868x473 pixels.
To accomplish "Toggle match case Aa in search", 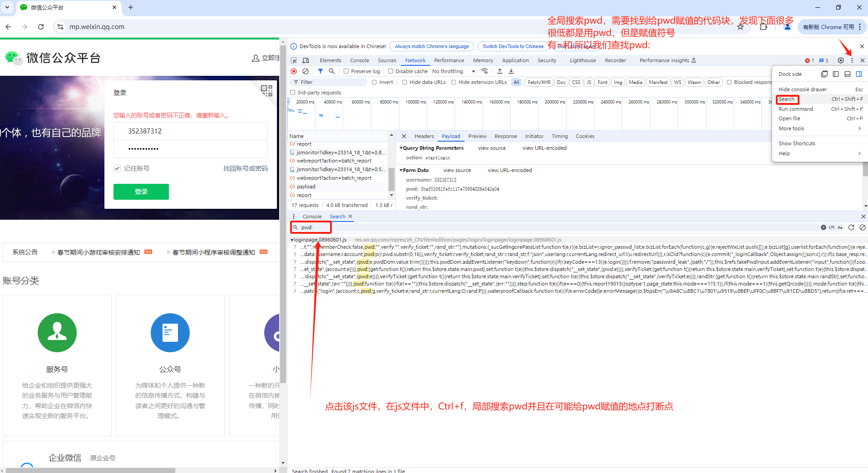I will point(840,227).
